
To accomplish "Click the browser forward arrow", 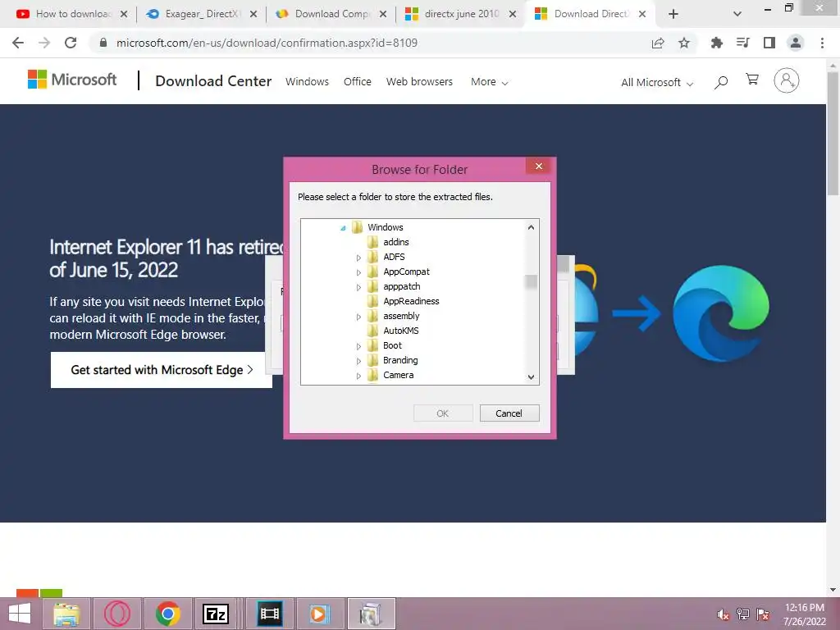I will click(44, 43).
